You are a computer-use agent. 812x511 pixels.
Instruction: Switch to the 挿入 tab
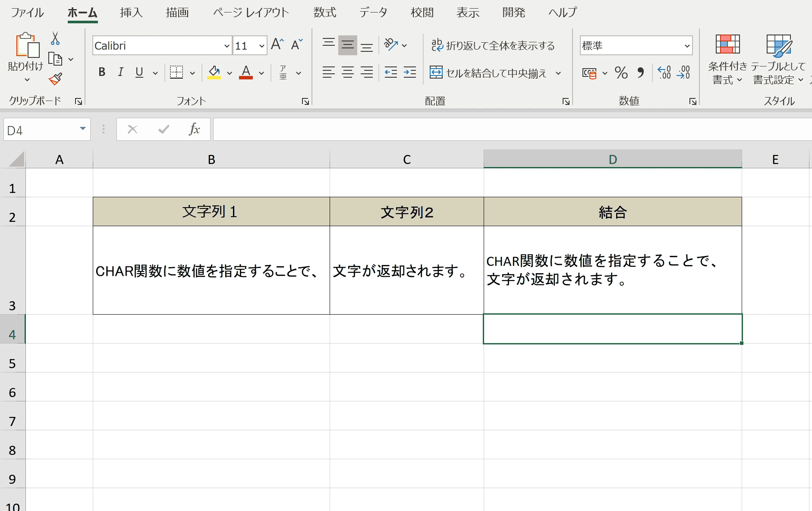[x=131, y=13]
